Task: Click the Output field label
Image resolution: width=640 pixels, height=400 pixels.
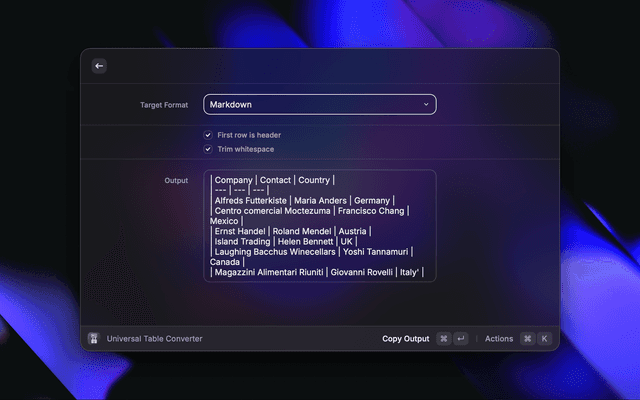Action: 176,181
